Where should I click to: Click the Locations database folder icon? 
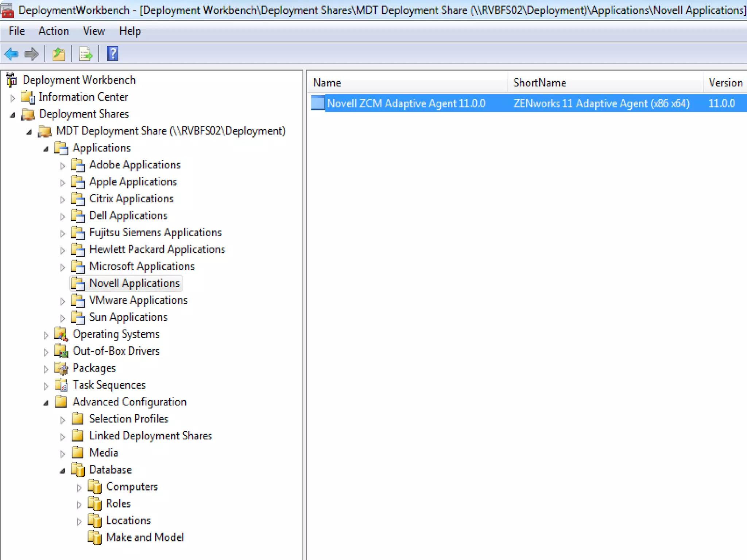point(95,521)
